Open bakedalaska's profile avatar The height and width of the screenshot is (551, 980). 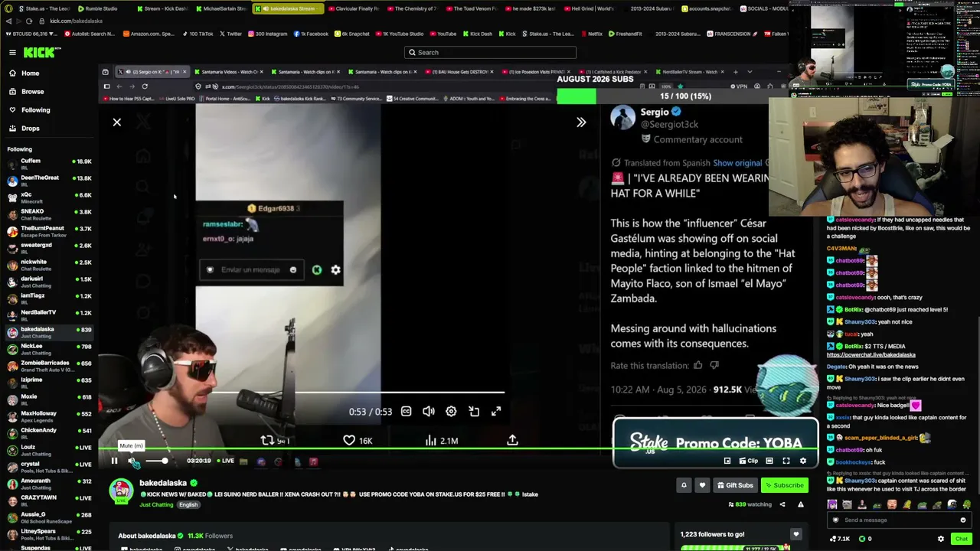(x=121, y=491)
